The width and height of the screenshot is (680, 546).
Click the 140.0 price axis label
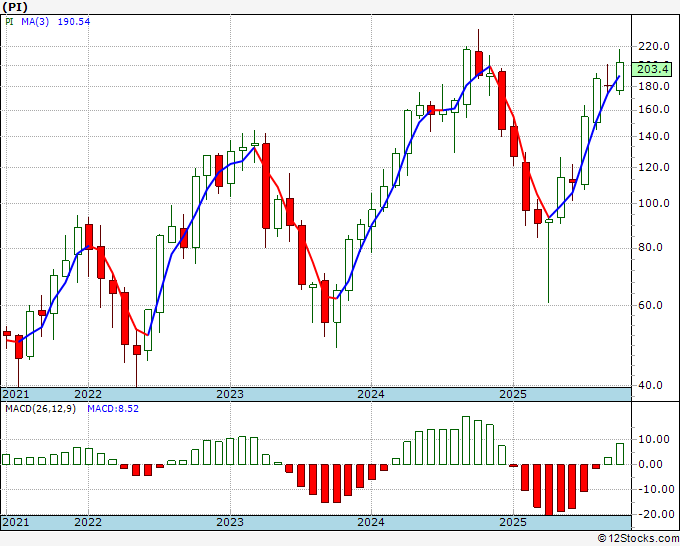[x=654, y=136]
